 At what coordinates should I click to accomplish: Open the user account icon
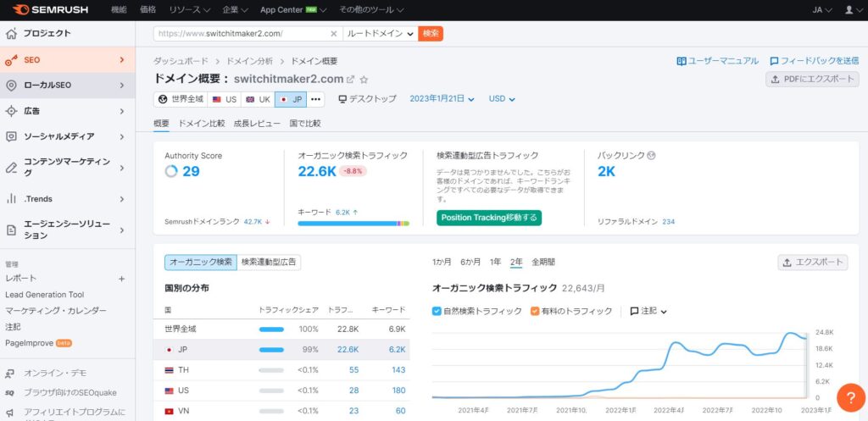tap(849, 9)
